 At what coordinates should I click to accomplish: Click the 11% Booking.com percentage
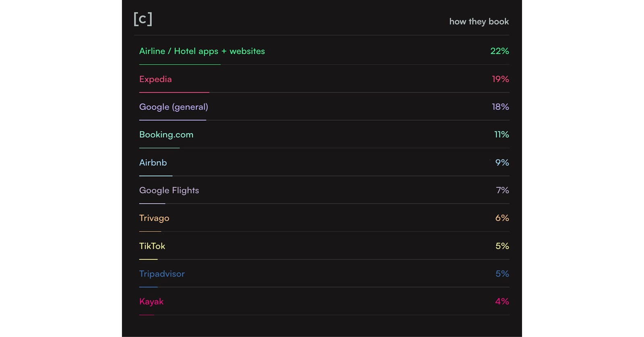coord(501,135)
